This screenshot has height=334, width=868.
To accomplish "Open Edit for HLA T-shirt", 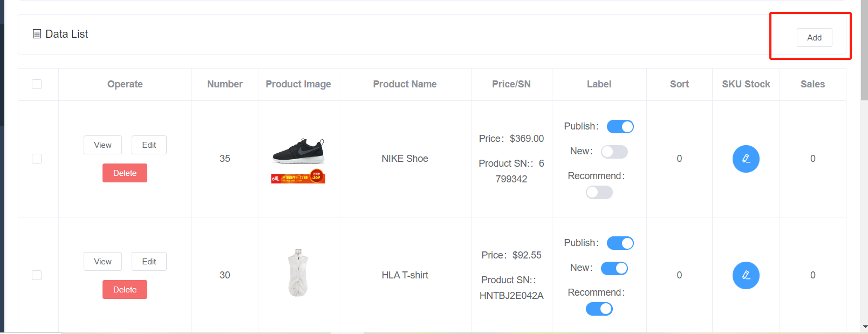I will point(149,262).
